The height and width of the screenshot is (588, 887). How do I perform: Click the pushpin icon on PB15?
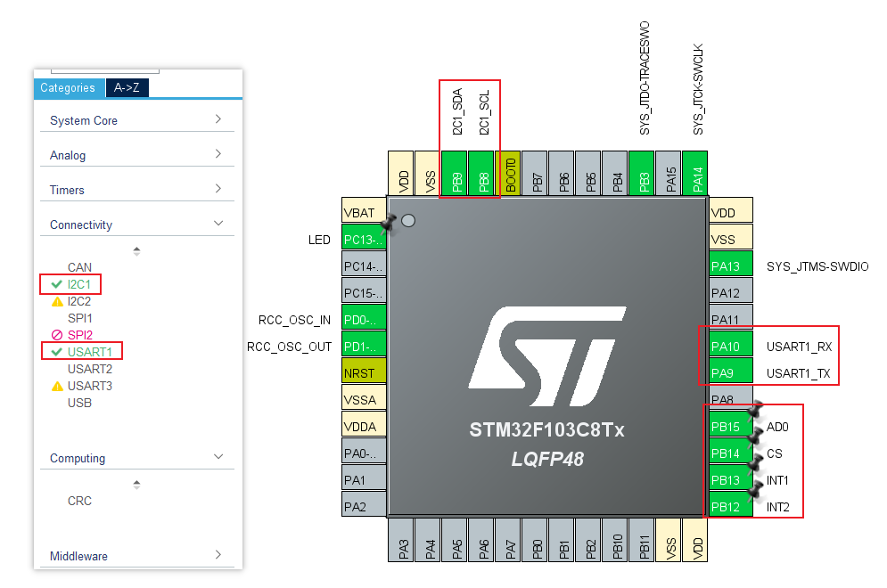(x=756, y=411)
